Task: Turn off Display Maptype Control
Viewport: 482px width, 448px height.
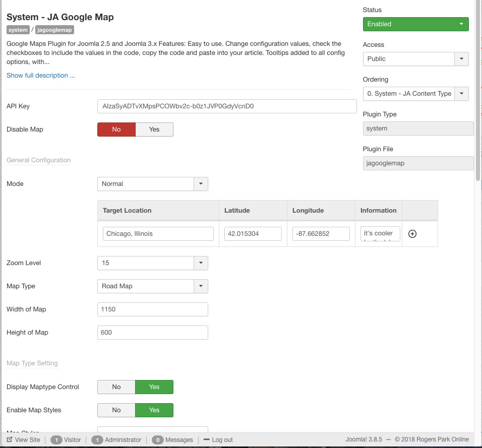Action: pyautogui.click(x=116, y=387)
